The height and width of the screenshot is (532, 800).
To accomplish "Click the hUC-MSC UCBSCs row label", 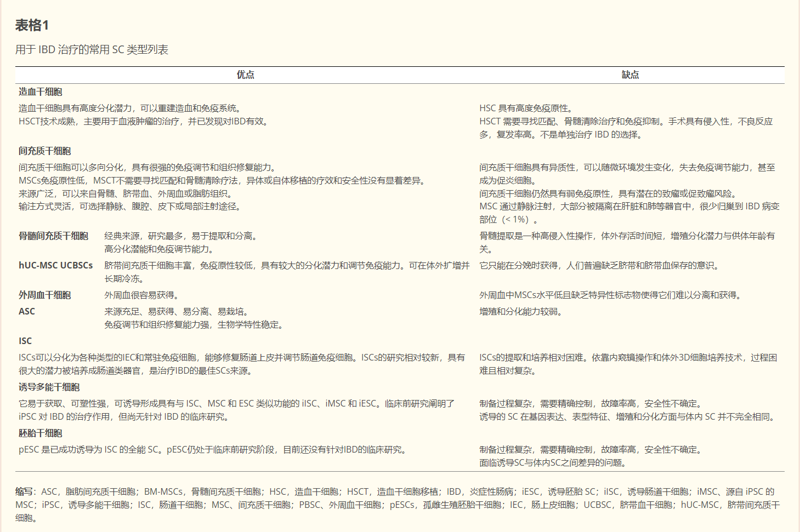I will point(56,266).
